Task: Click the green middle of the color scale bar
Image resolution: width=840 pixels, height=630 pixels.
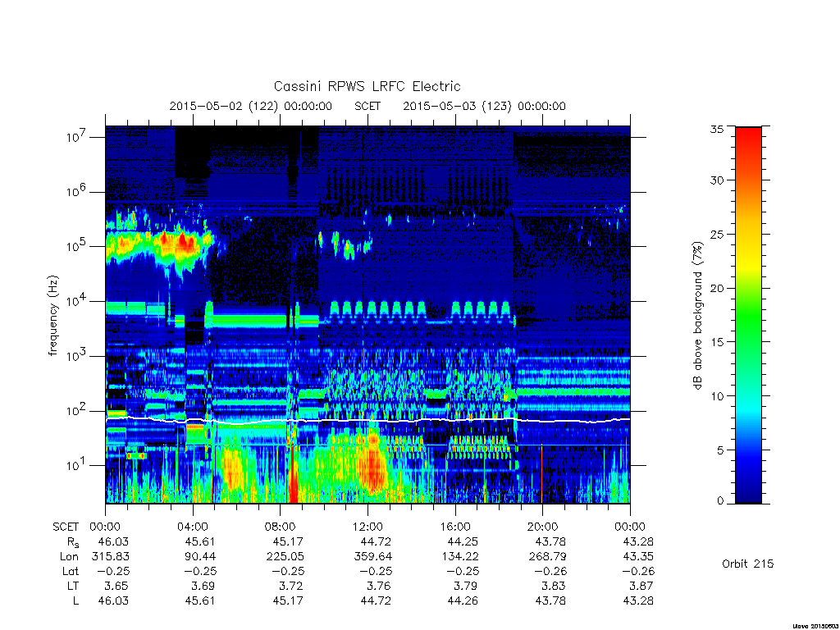Action: tap(748, 316)
